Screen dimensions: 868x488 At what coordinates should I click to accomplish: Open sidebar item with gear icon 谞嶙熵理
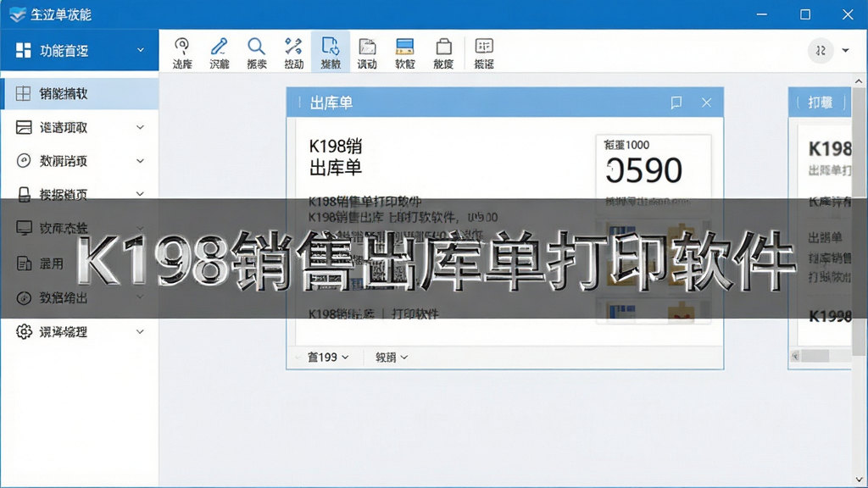coord(79,332)
